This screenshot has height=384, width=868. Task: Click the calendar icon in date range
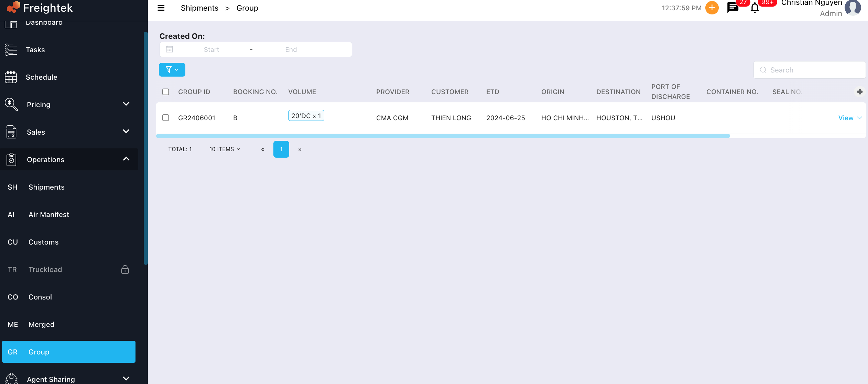[170, 49]
